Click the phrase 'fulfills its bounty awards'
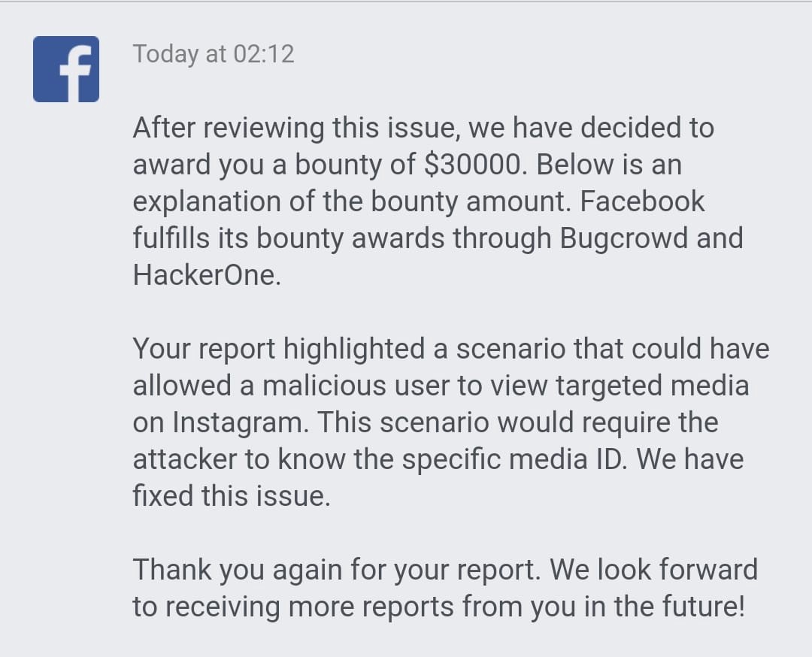 (x=289, y=238)
